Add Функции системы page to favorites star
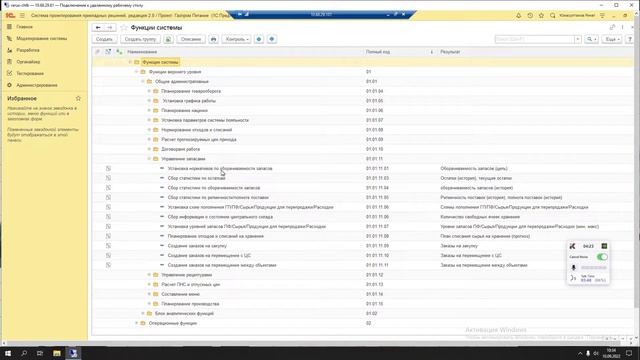The width and height of the screenshot is (640, 360). (x=124, y=28)
